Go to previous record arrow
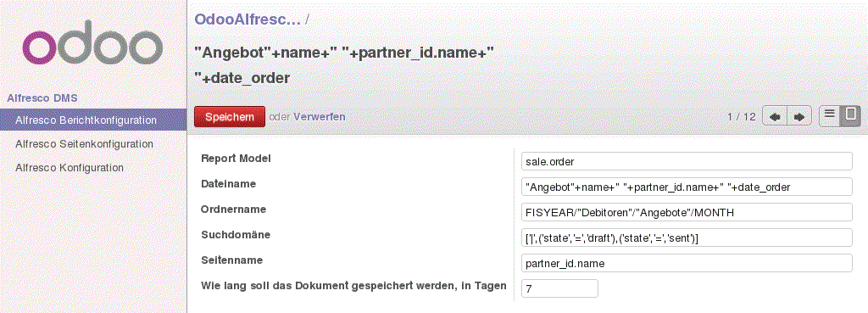Screen dimensions: 868x313 coord(775,117)
